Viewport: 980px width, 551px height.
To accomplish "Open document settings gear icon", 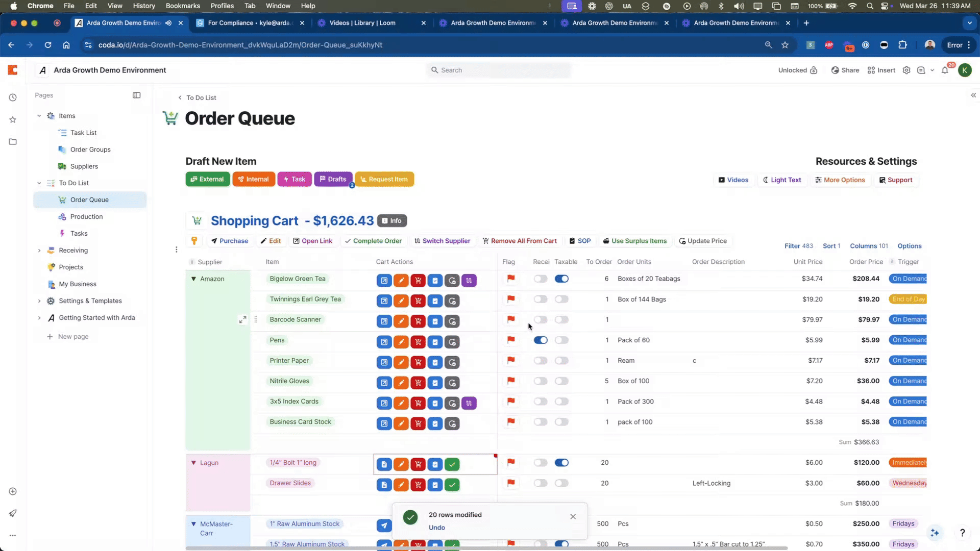I will 906,70.
